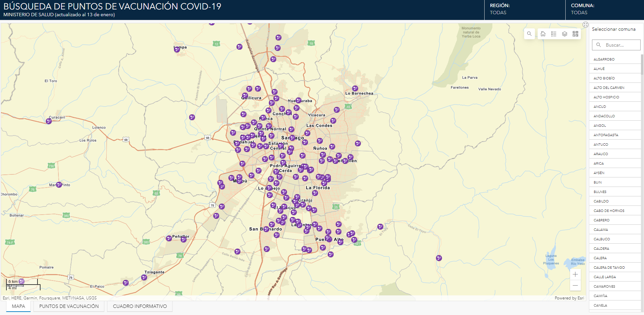Viewport: 644px width, 315px height.
Task: Open the basemap gallery
Action: point(575,34)
